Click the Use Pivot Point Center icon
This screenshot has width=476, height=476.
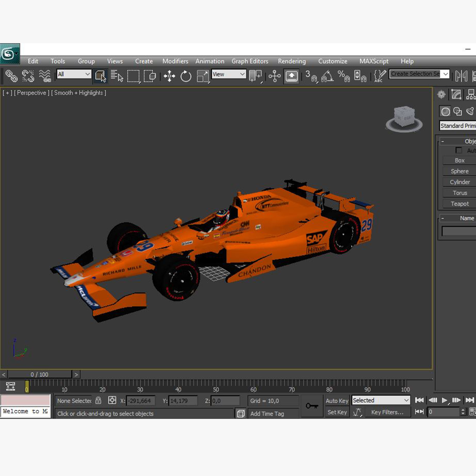point(255,76)
